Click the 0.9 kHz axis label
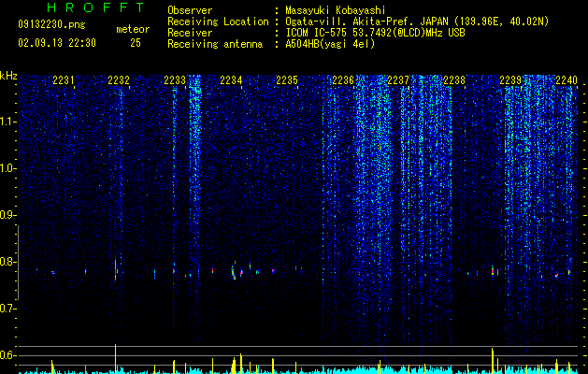This screenshot has height=374, width=588. coord(7,215)
